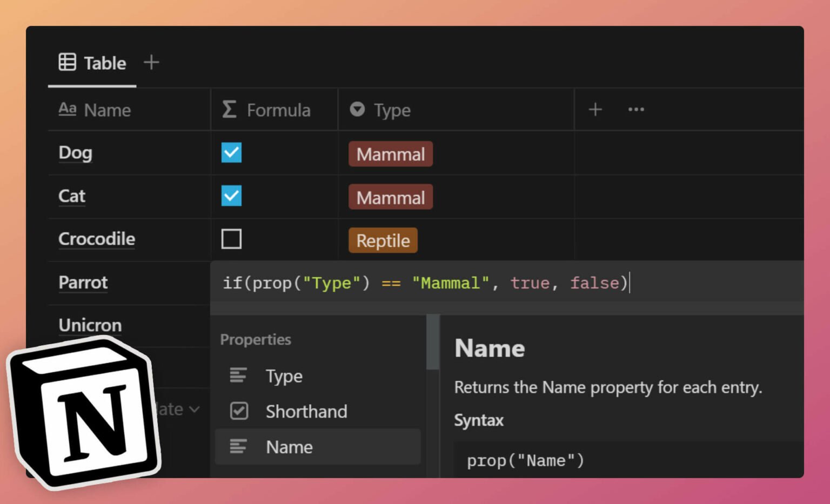Toggle the Formula checkbox for Crocodile
This screenshot has height=504, width=830.
pos(231,239)
